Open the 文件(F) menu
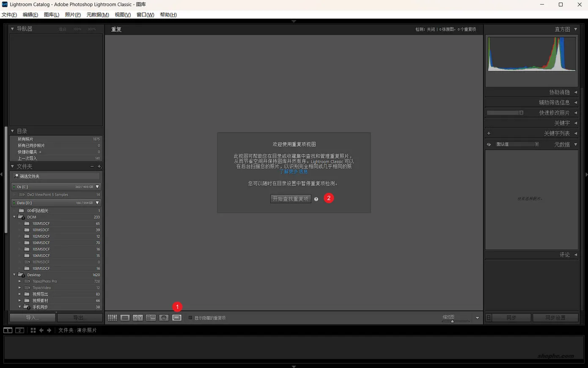This screenshot has height=368, width=588. pos(9,15)
